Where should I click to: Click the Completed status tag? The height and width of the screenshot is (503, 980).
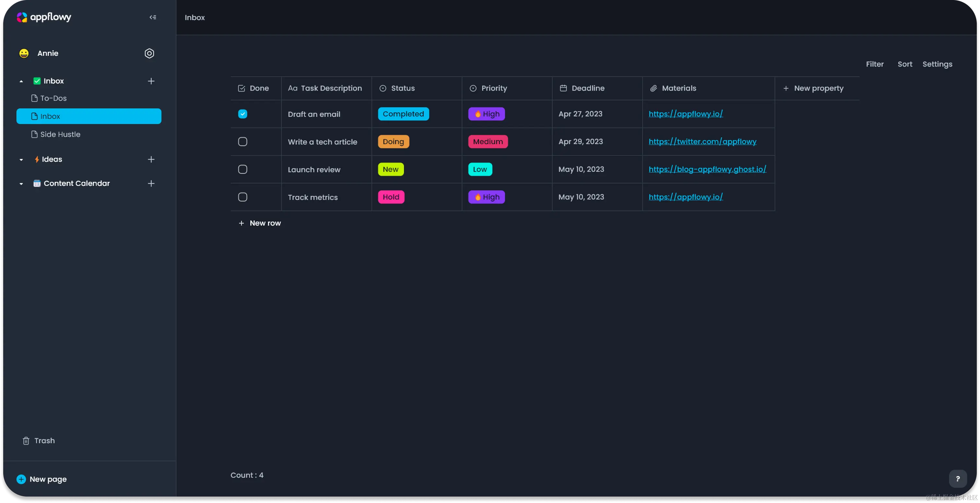coord(403,114)
